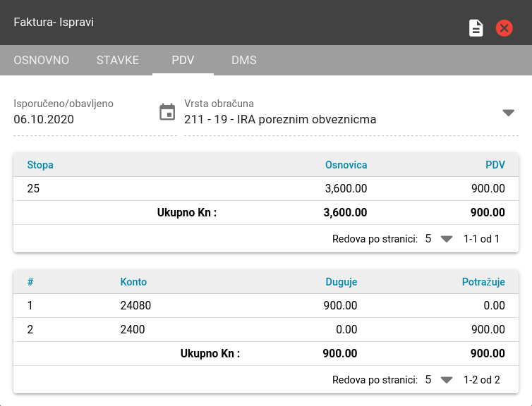Sort by Osnovica column header
This screenshot has width=532, height=406.
346,165
